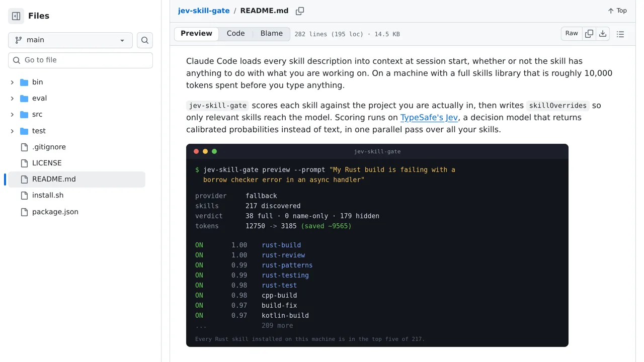
Task: Expand the test folder chevron
Action: 12,131
